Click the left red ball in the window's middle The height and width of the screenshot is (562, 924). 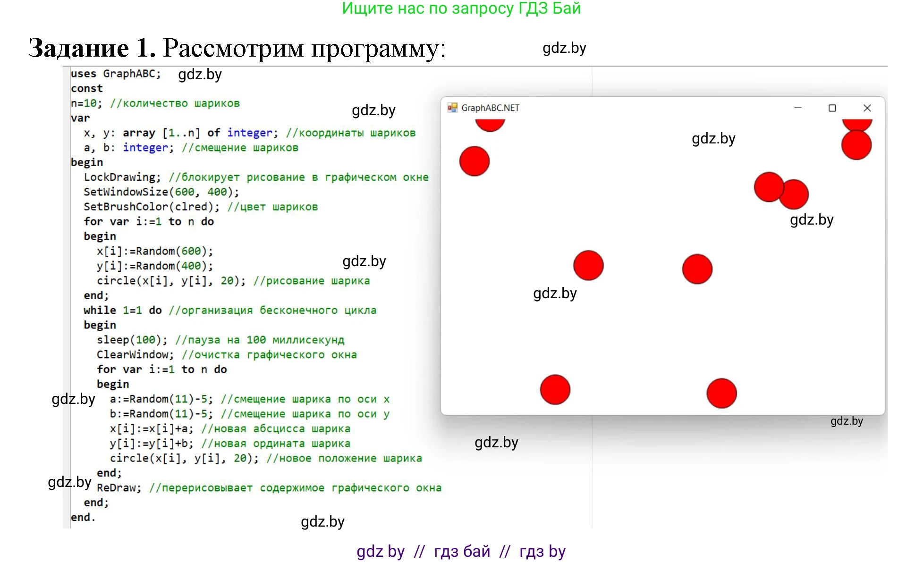(588, 265)
